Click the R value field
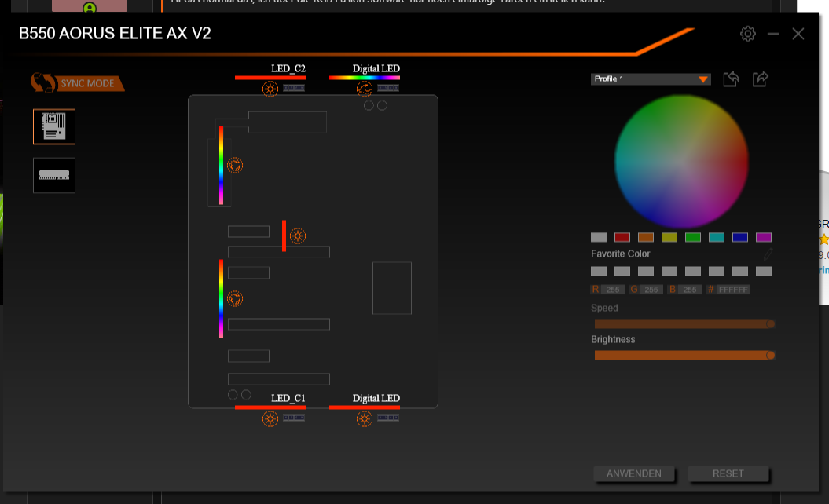The image size is (829, 504). [613, 290]
